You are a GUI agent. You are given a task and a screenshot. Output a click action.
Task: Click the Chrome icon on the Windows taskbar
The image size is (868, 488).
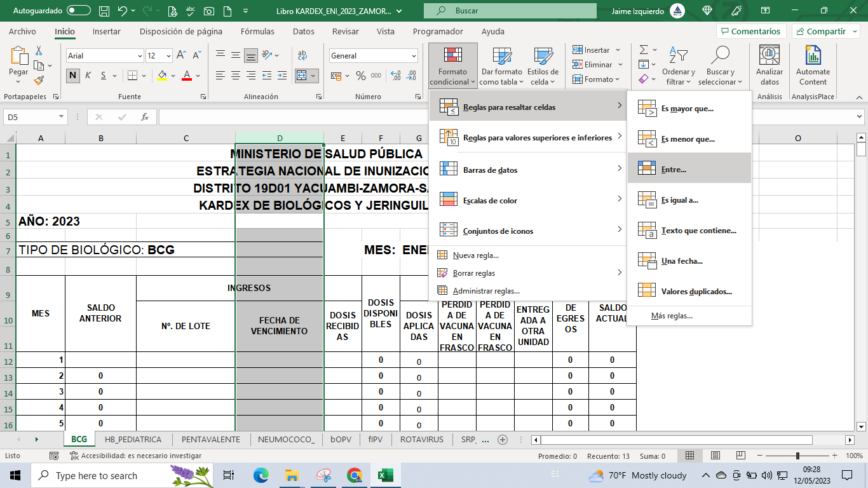tap(355, 475)
